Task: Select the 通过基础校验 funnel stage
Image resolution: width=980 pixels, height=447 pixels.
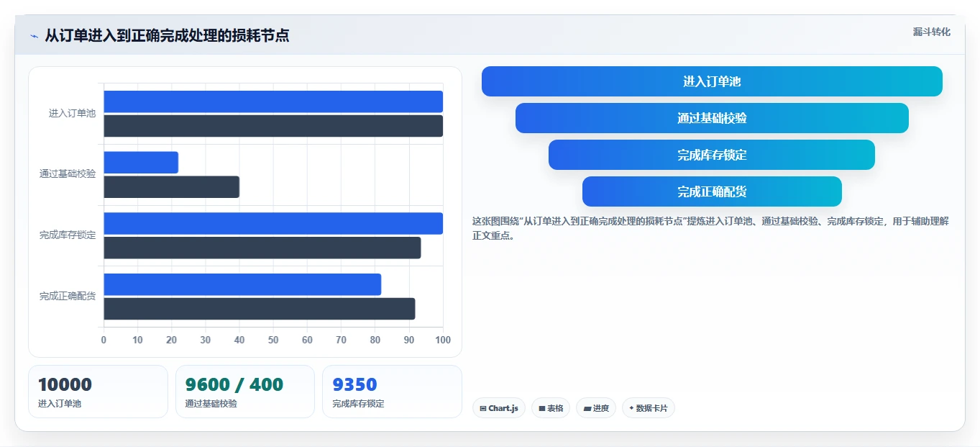Action: (x=712, y=118)
